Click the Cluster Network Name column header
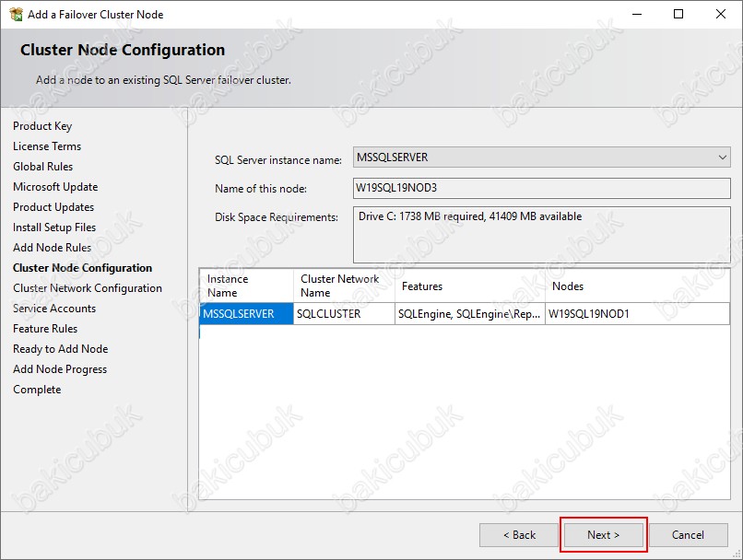This screenshot has width=743, height=560. [x=344, y=286]
